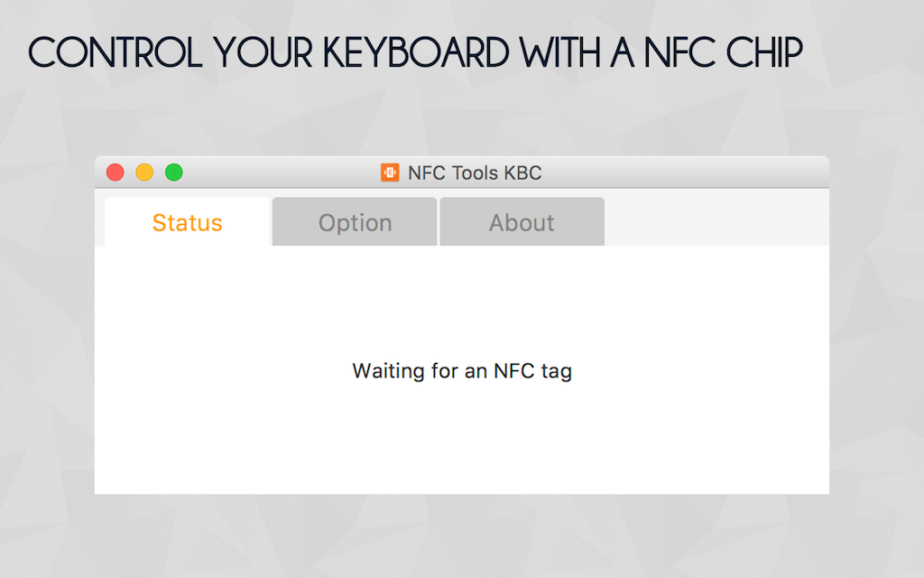The image size is (924, 578).
Task: Close the NFC Tools KBC window
Action: (x=115, y=172)
